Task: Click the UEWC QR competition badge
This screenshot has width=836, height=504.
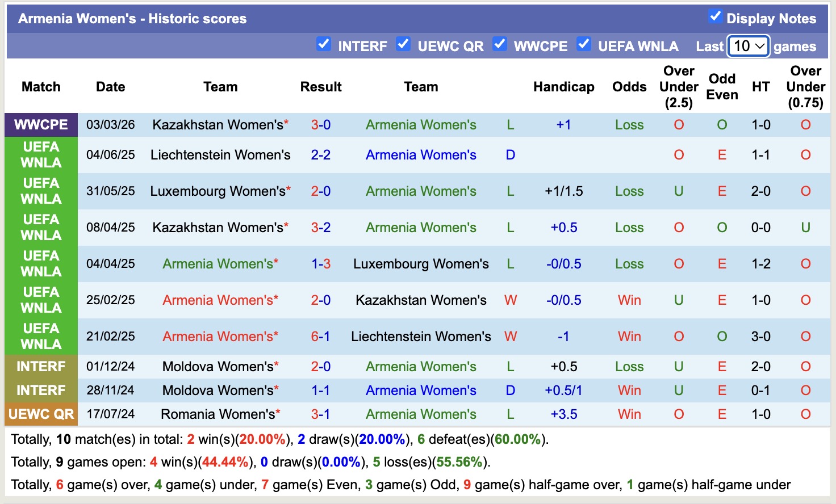Action: (41, 414)
